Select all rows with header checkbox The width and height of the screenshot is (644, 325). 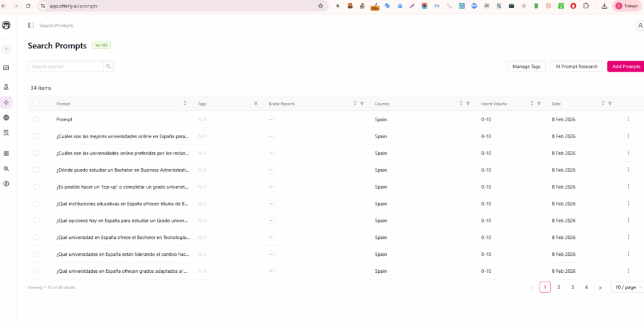pos(36,104)
